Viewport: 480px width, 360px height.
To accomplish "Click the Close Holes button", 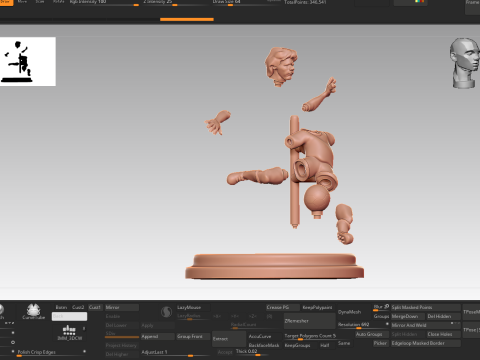I will coord(444,334).
